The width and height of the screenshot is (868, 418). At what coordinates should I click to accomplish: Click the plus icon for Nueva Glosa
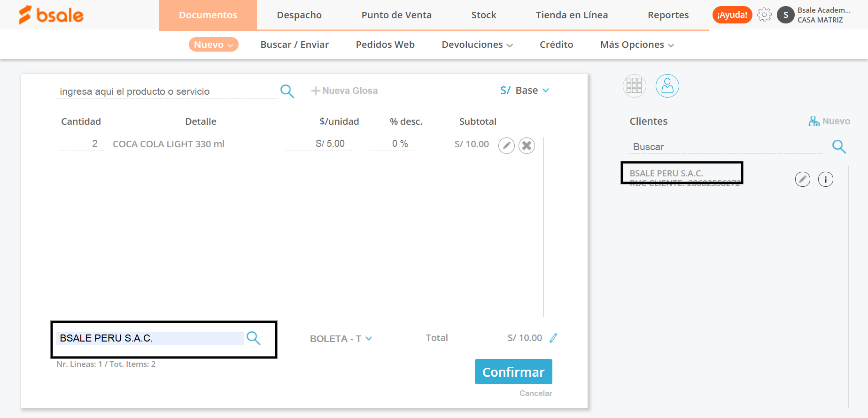click(x=316, y=91)
